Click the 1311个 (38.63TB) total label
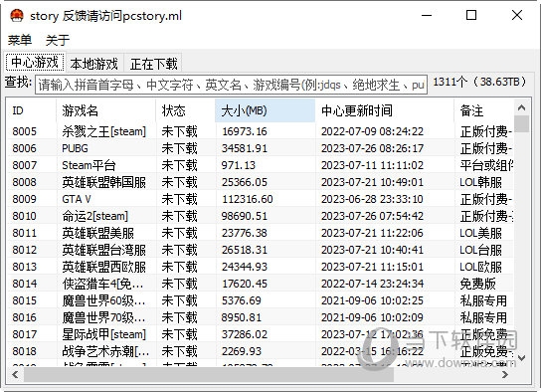This screenshot has width=541, height=392. click(480, 82)
